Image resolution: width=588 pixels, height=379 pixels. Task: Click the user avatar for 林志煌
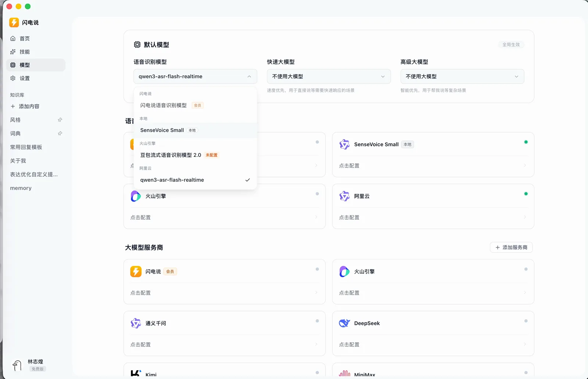(17, 365)
